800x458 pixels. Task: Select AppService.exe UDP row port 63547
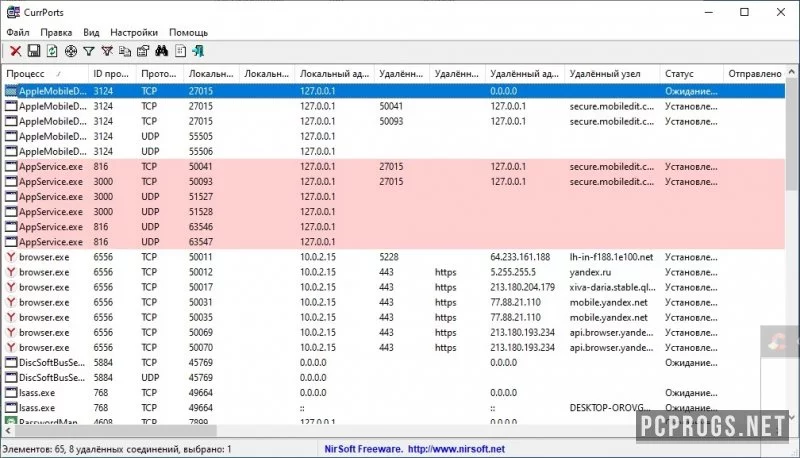pos(394,242)
